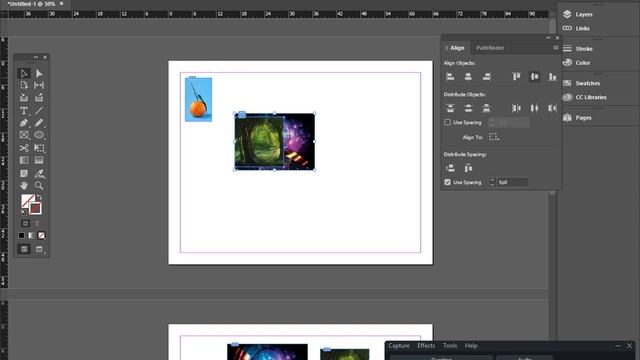Image resolution: width=640 pixels, height=360 pixels.
Task: Open the CC Libraries panel
Action: pos(585,97)
